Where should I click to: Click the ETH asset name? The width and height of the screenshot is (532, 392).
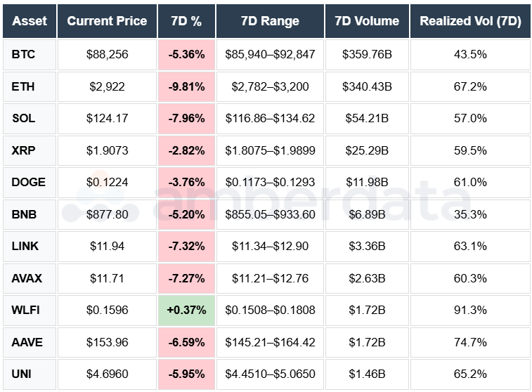(x=23, y=86)
